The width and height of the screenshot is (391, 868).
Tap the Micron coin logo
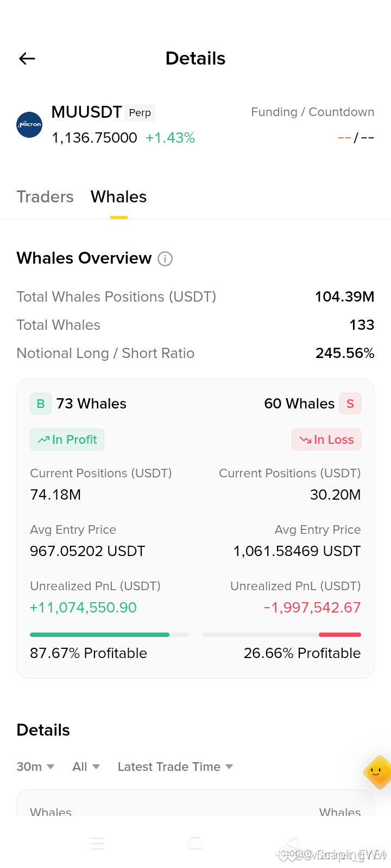pyautogui.click(x=29, y=125)
